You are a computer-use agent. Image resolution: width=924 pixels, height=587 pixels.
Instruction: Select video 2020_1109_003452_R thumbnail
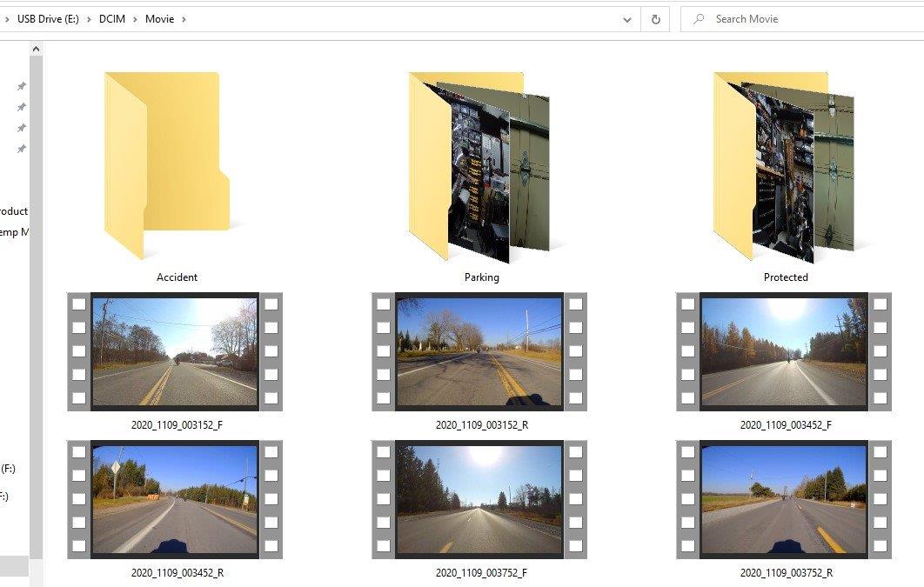click(175, 499)
